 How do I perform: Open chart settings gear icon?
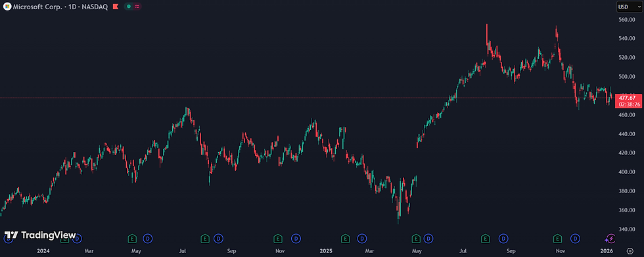(x=630, y=250)
